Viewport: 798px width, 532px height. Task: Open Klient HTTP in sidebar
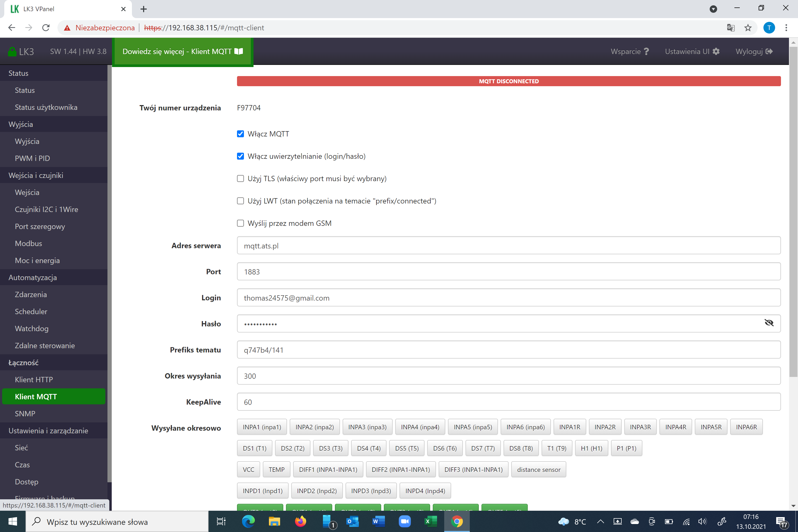34,379
